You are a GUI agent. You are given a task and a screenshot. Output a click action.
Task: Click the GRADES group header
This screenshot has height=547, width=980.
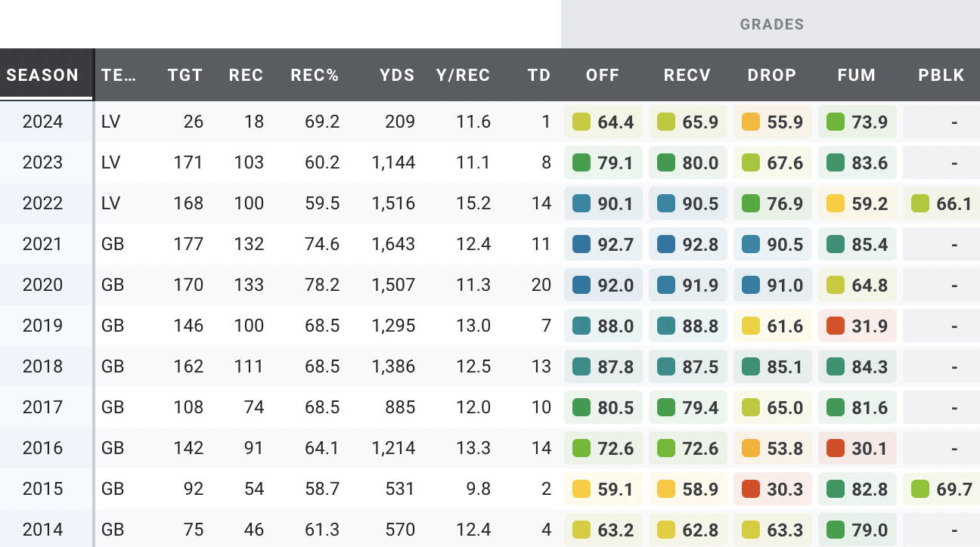pos(771,24)
